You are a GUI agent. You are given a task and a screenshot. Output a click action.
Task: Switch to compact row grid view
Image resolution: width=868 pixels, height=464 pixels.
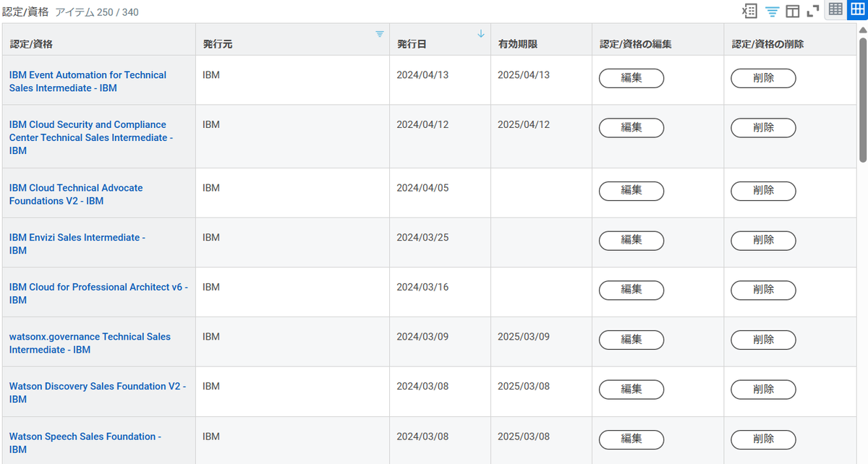point(835,10)
